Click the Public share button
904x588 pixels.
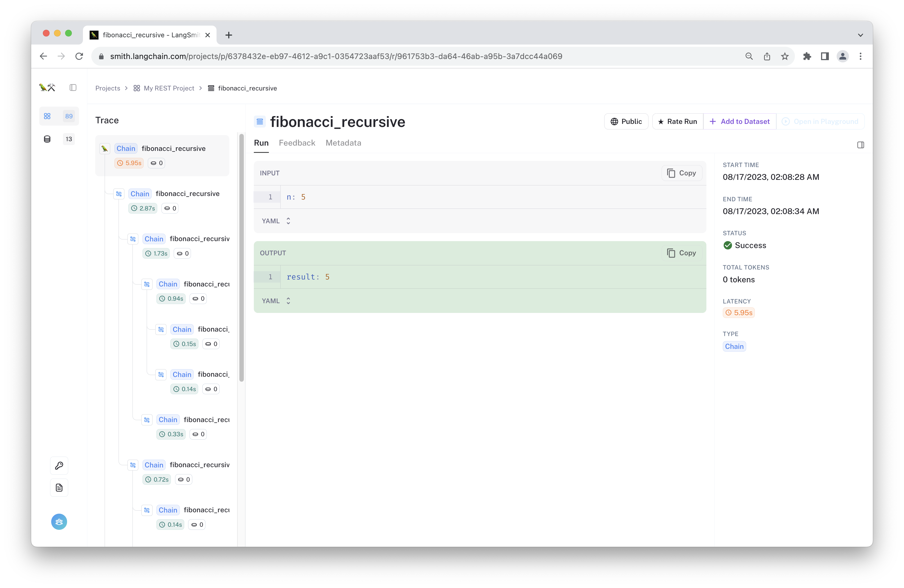[626, 122]
